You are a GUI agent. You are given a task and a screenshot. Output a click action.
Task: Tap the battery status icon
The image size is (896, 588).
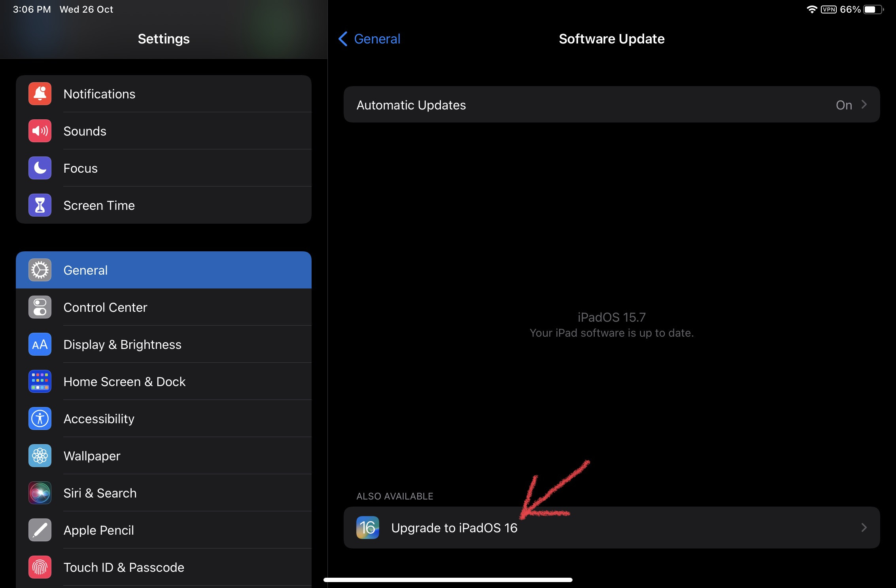(873, 9)
